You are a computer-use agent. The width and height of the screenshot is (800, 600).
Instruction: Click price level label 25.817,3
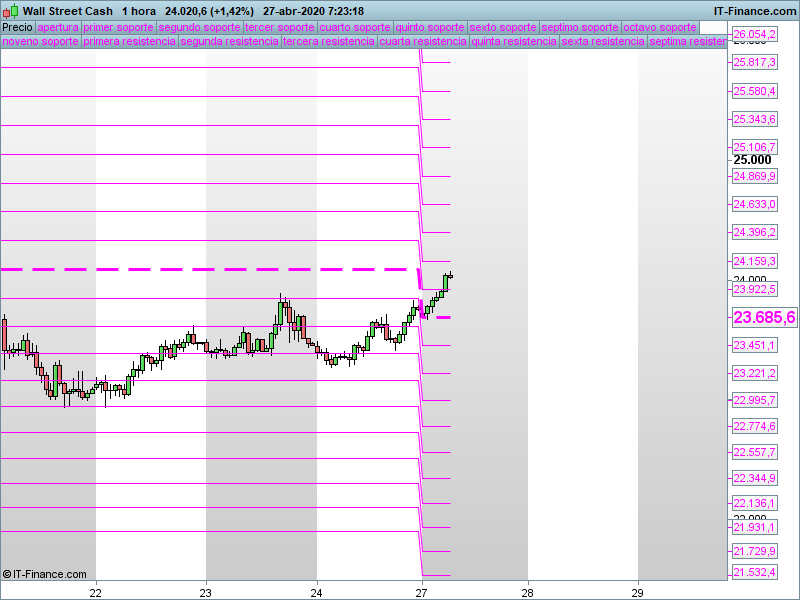[x=755, y=62]
